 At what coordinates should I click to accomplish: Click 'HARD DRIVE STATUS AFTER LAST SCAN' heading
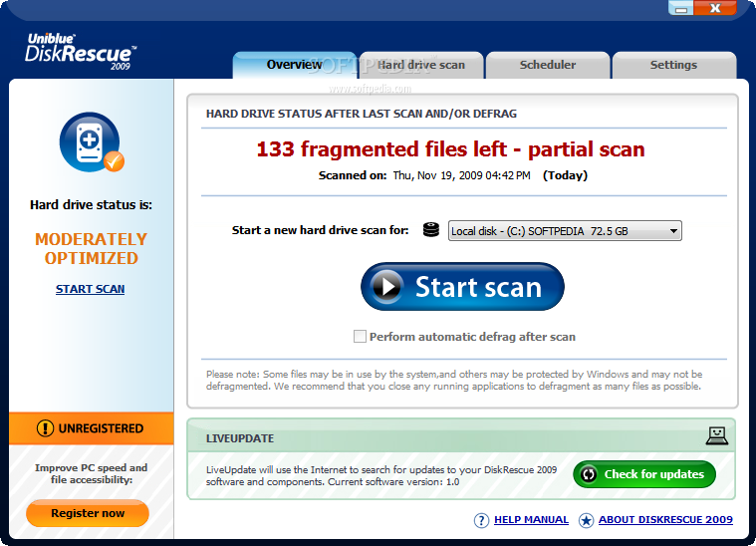tap(362, 114)
